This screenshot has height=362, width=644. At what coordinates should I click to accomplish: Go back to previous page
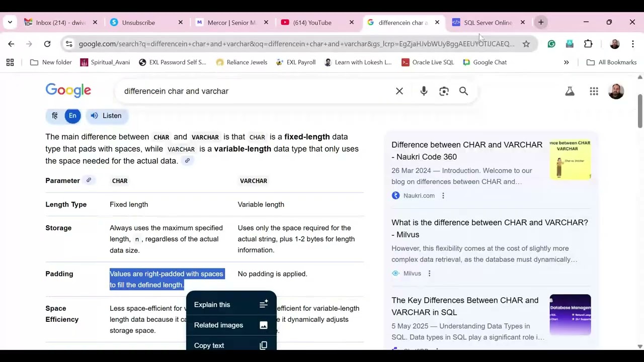(11, 44)
